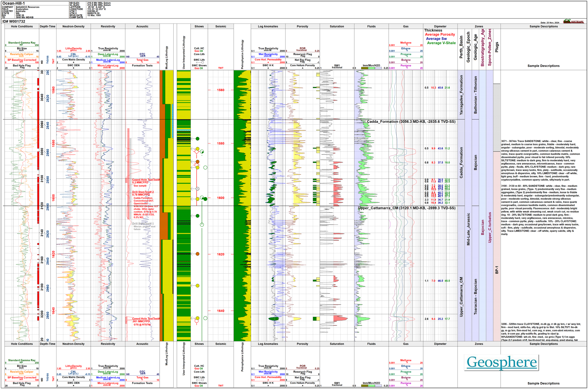
Task: Click the top Sample Descriptions header
Action: [543, 26]
